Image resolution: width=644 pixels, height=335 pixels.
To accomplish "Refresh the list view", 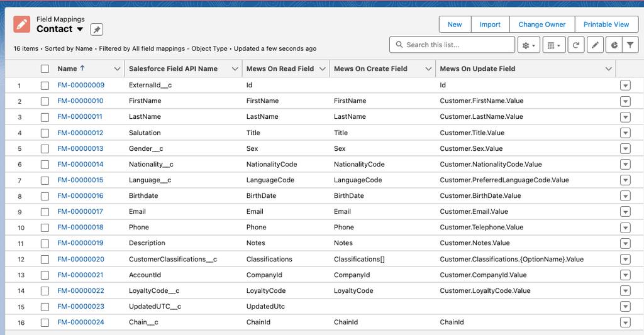I will coord(576,45).
